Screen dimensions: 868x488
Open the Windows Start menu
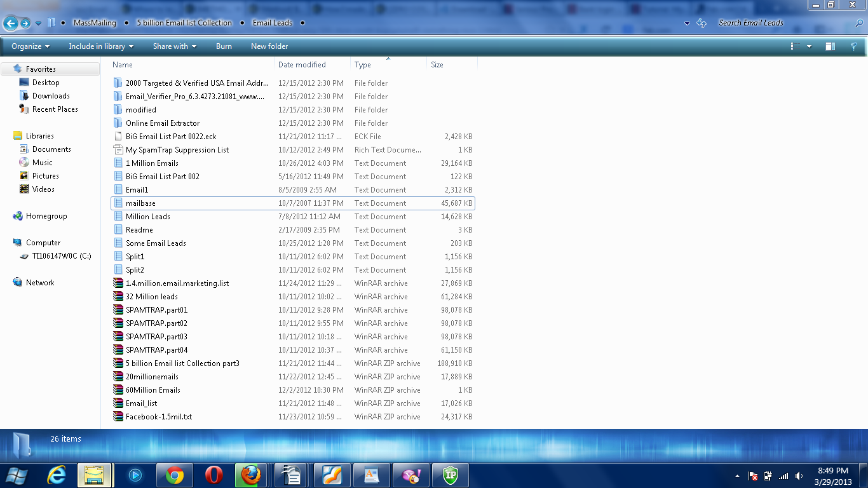17,475
